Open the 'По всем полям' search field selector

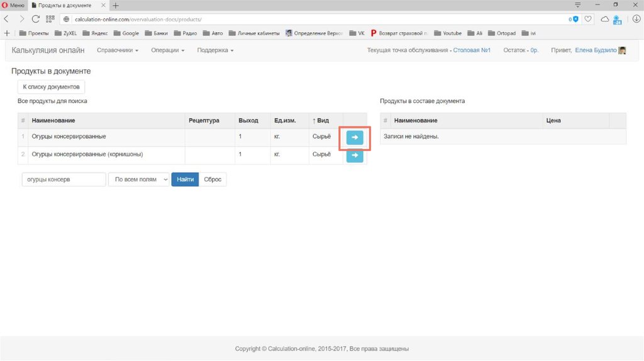(139, 179)
